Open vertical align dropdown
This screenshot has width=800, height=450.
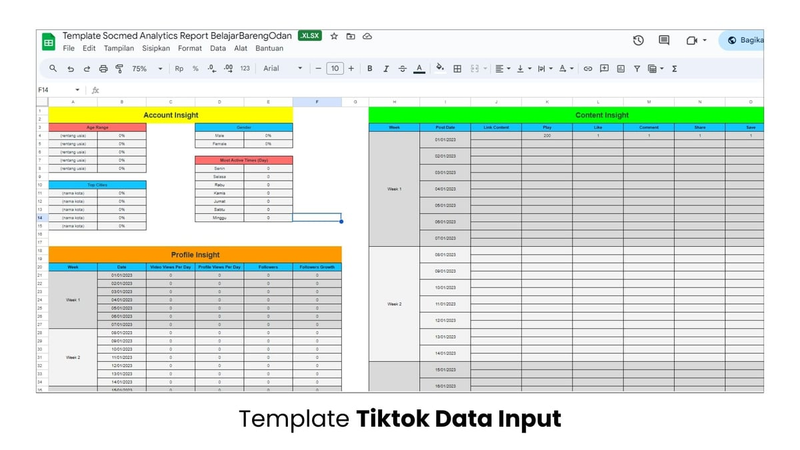(x=523, y=68)
